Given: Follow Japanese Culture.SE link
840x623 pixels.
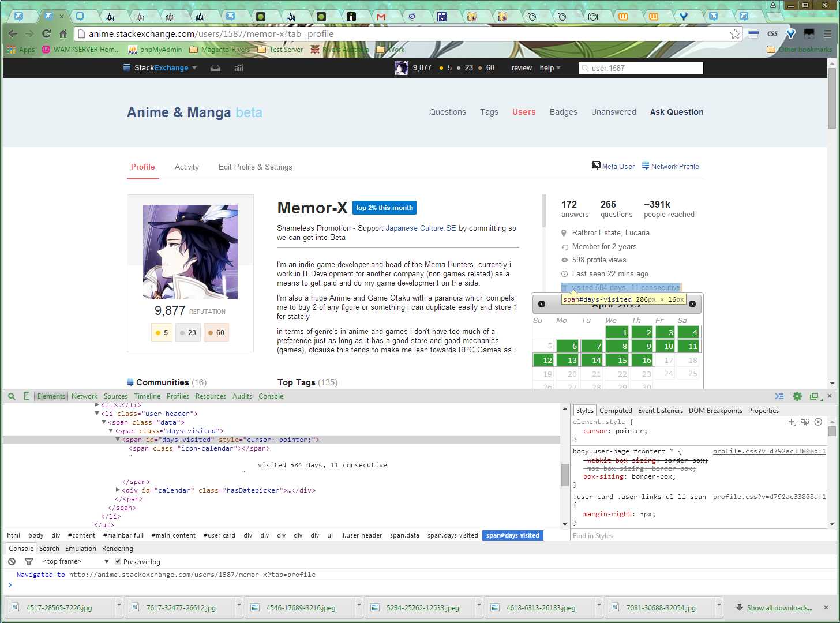Looking at the screenshot, I should tap(421, 228).
